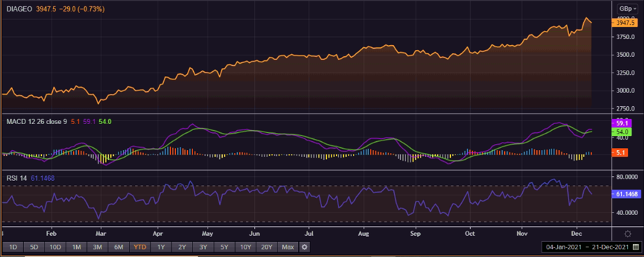Click the gear icon next to Max
The width and height of the screenshot is (644, 257).
tap(304, 247)
